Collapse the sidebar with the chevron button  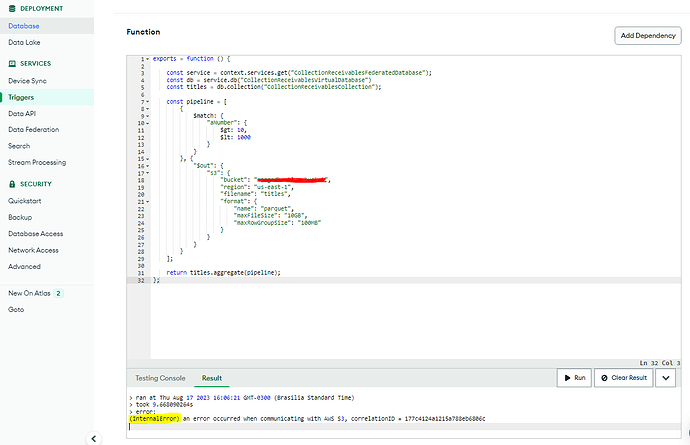(94, 437)
